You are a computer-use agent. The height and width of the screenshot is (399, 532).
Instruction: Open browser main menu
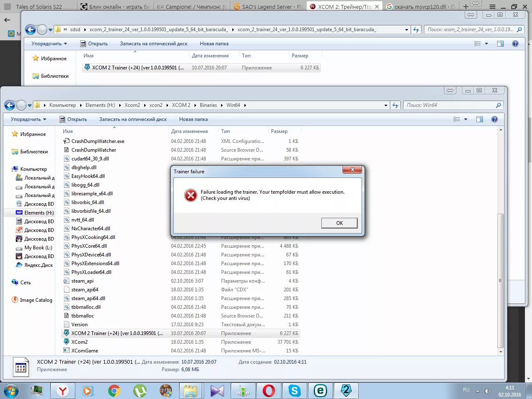click(493, 7)
